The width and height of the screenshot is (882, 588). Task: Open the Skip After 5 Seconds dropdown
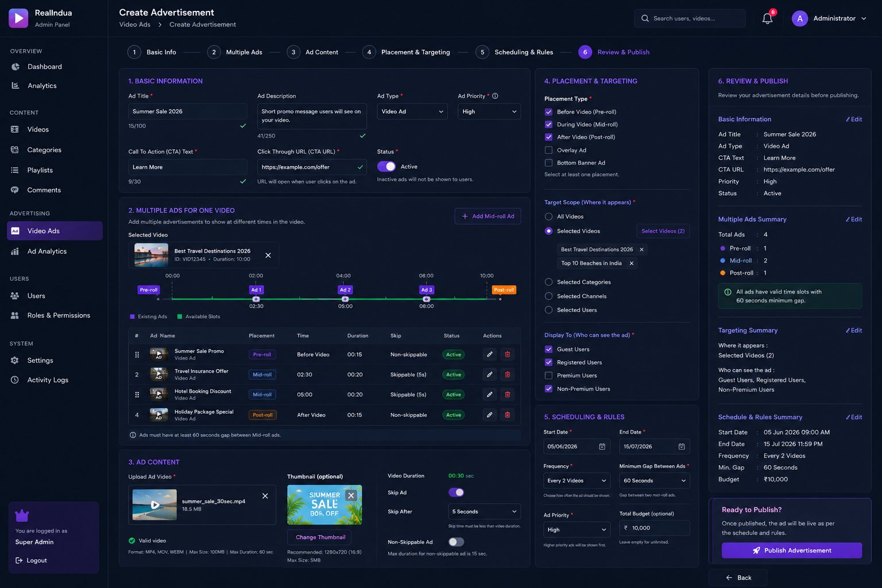484,512
